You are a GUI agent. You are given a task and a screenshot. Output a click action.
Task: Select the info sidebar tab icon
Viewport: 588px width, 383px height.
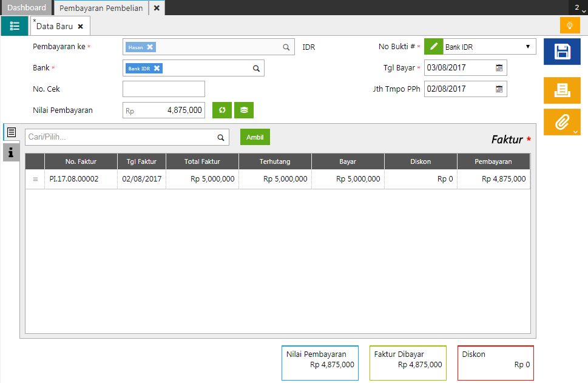11,152
